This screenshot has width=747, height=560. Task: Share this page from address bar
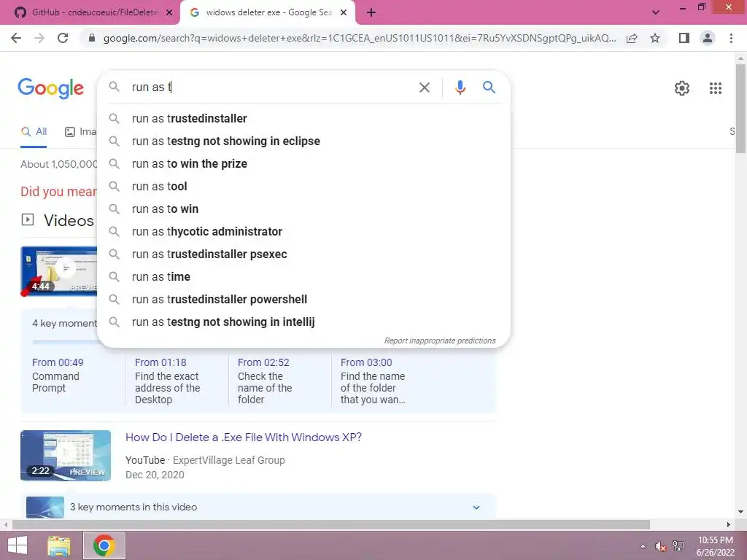click(632, 38)
